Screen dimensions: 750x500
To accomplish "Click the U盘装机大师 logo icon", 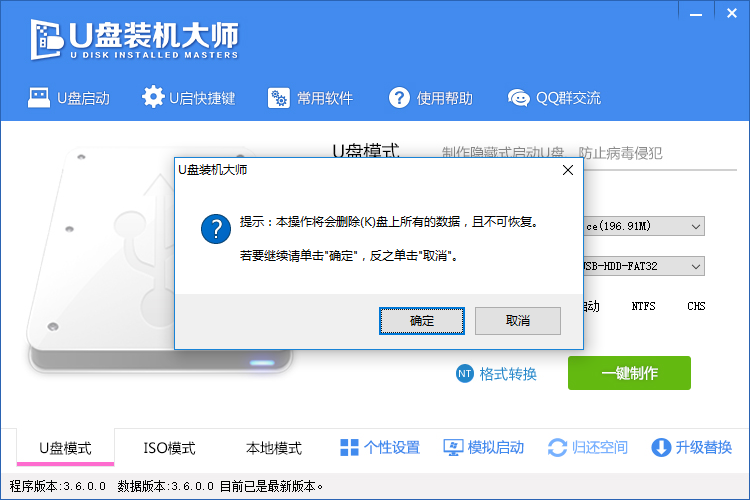I will [x=47, y=40].
